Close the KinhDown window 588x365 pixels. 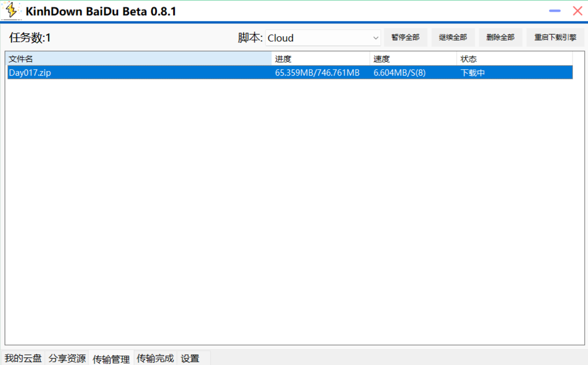[x=577, y=11]
